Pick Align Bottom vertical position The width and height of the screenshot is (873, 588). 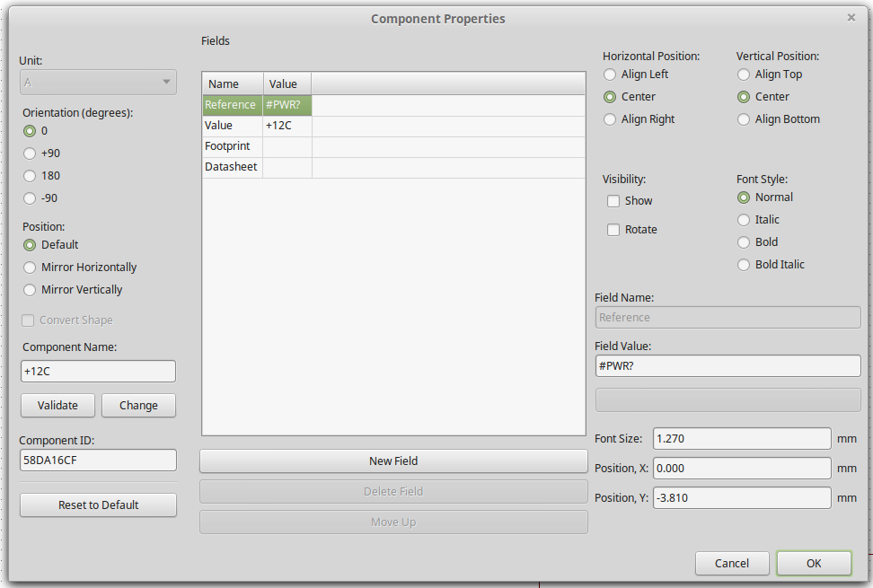pos(744,119)
